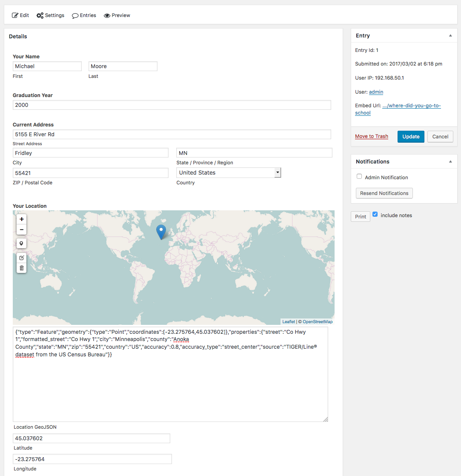Uncheck the include notes checkbox
This screenshot has height=476, width=461.
point(375,215)
